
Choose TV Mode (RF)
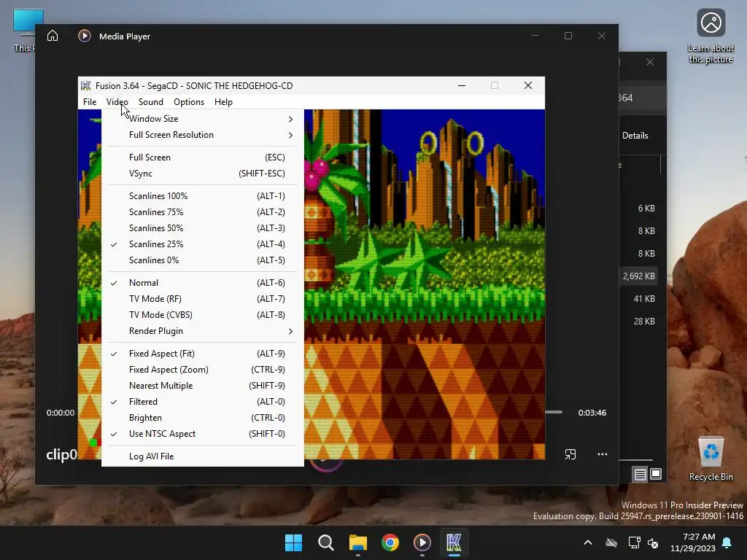(203, 299)
